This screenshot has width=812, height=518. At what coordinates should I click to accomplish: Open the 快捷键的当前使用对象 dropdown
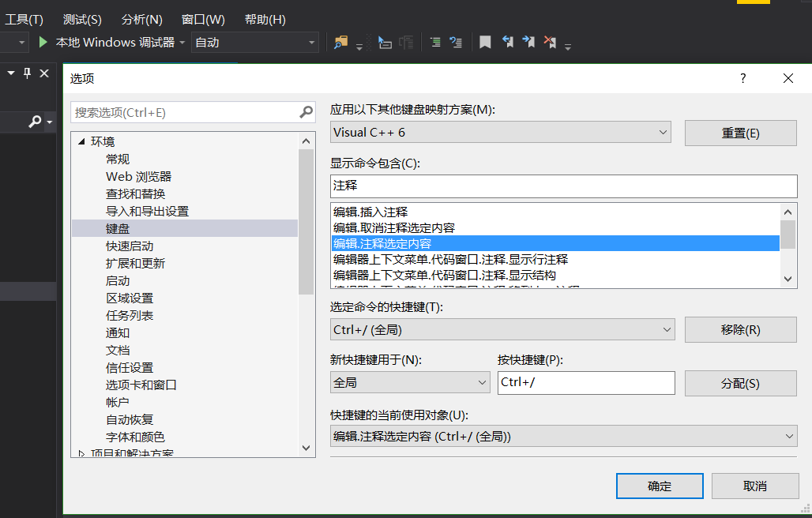563,436
